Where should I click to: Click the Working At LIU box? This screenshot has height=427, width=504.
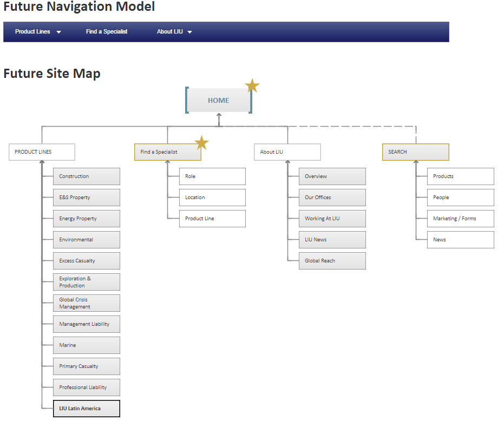pyautogui.click(x=332, y=219)
